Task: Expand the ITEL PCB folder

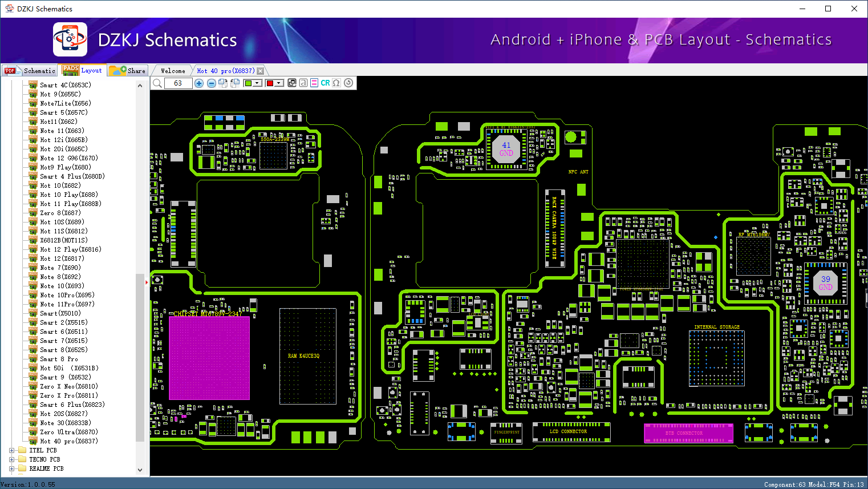Action: click(x=11, y=450)
